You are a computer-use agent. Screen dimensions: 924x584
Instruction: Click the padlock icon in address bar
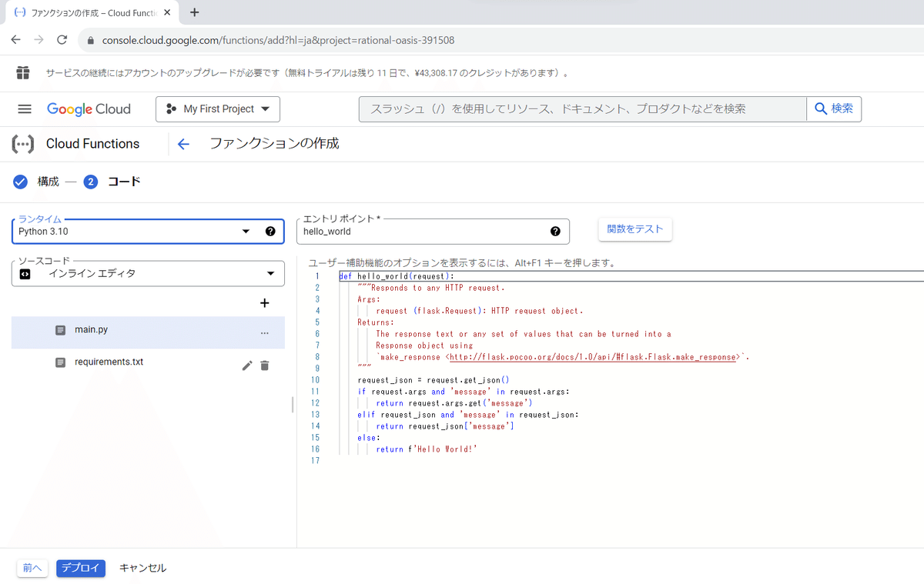click(x=90, y=40)
